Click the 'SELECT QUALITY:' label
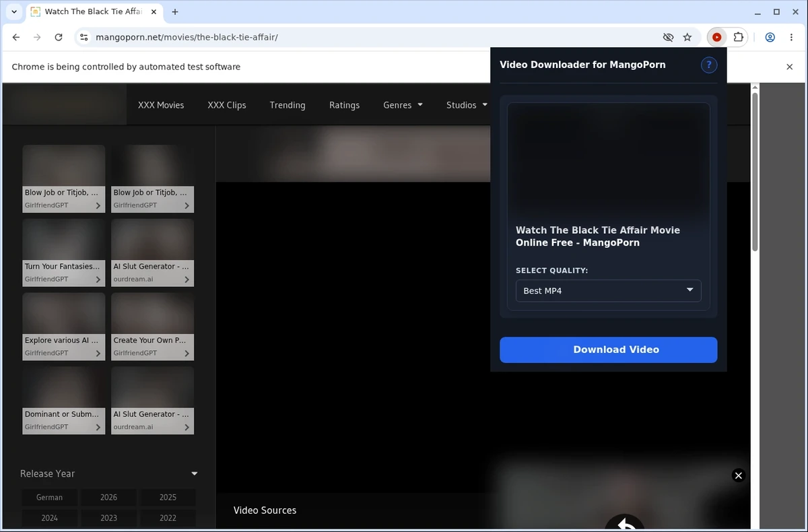808x532 pixels. click(551, 270)
